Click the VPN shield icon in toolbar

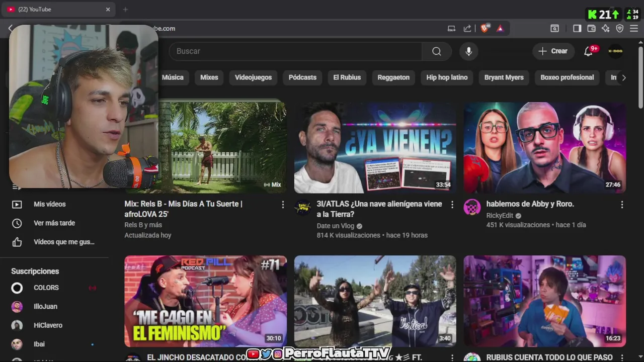620,29
